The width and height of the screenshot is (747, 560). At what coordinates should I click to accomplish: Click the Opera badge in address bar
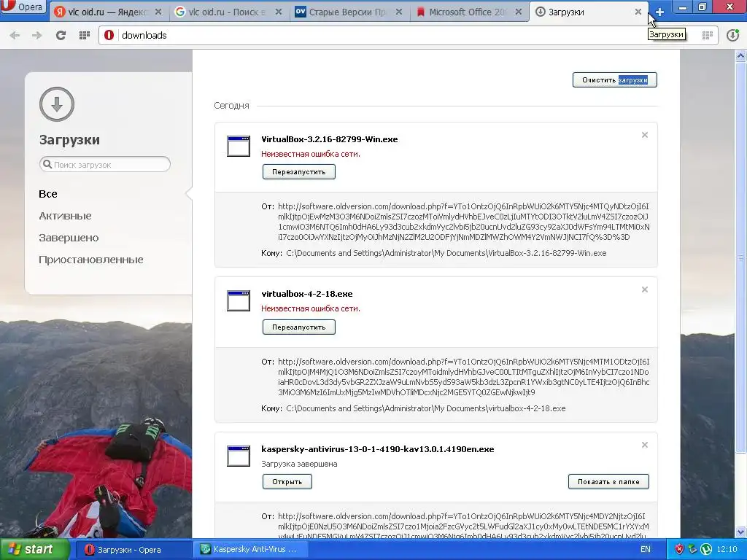109,35
